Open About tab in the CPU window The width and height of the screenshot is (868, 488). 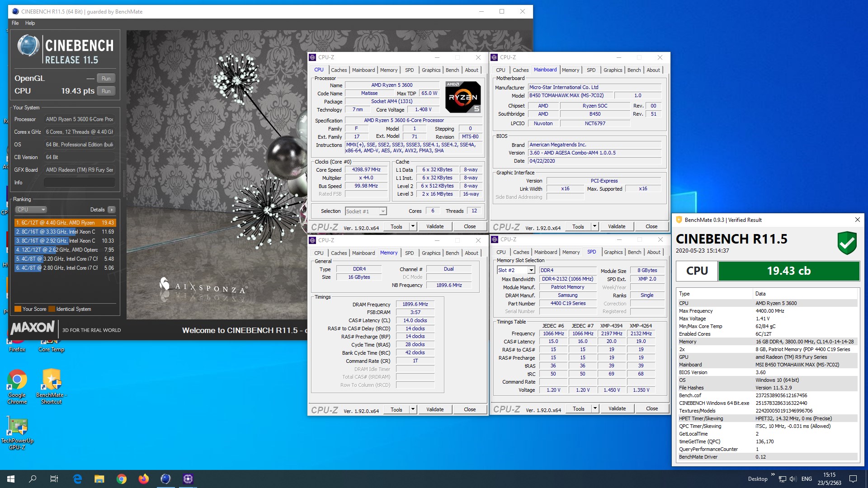(x=472, y=70)
